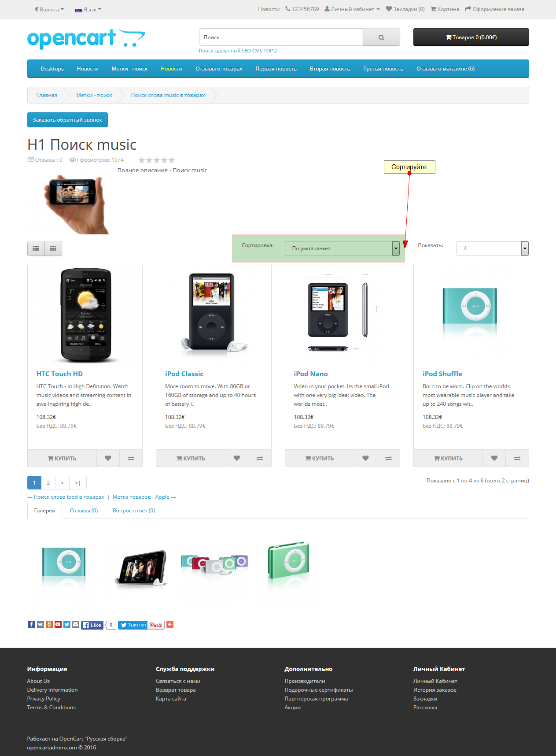
Task: Add HTC Touch HD to wishlist
Action: point(108,458)
